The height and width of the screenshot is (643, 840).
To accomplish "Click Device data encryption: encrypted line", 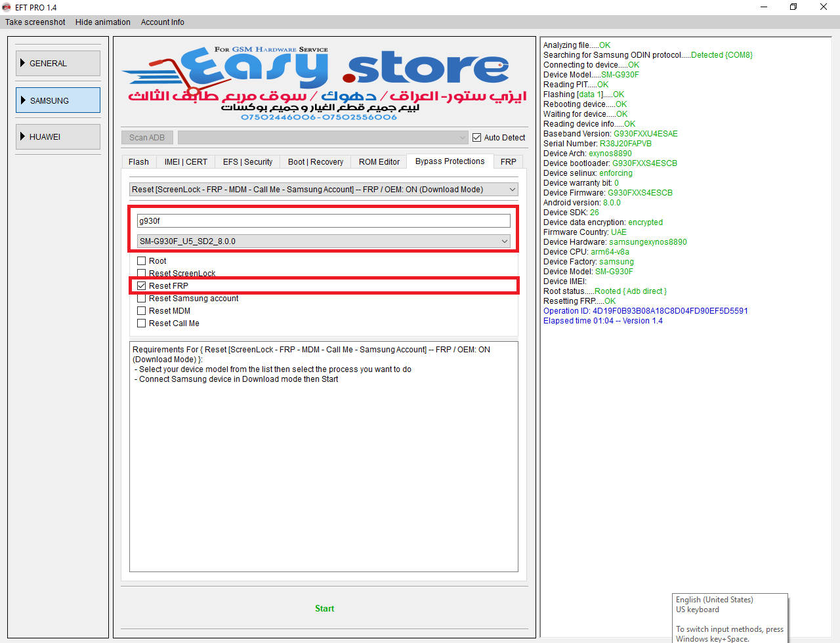I will (603, 222).
